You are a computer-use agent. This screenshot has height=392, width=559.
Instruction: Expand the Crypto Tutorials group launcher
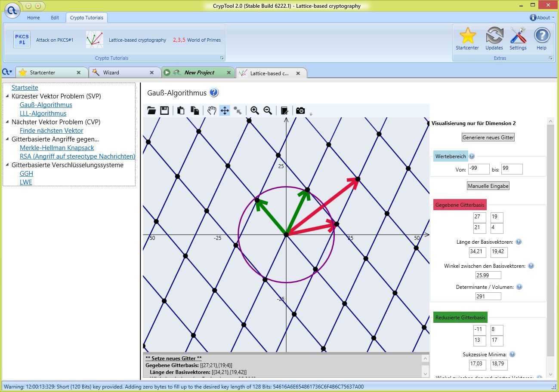pos(222,58)
